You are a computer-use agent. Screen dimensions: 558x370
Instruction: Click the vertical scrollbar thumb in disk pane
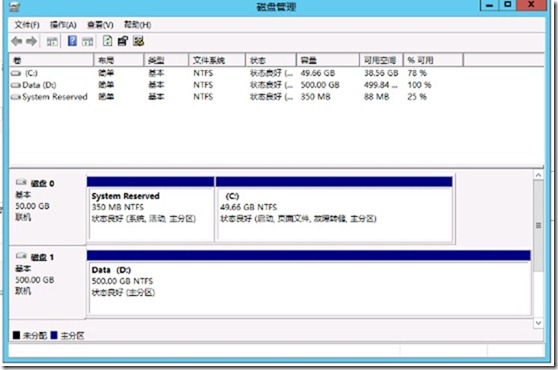point(538,226)
